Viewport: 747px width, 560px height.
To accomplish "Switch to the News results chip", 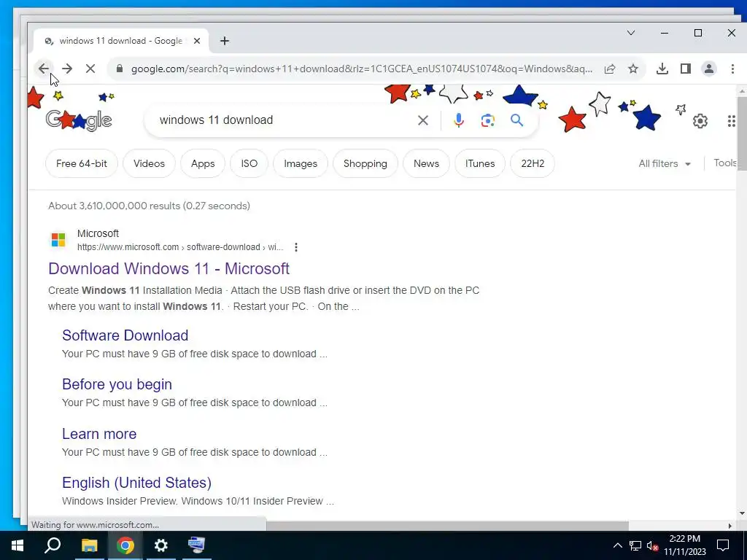I will (426, 163).
